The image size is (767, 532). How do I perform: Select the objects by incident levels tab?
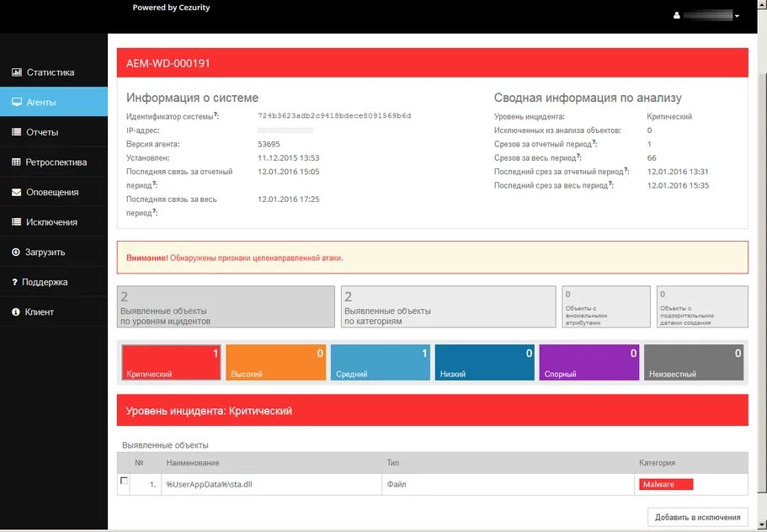[x=226, y=306]
